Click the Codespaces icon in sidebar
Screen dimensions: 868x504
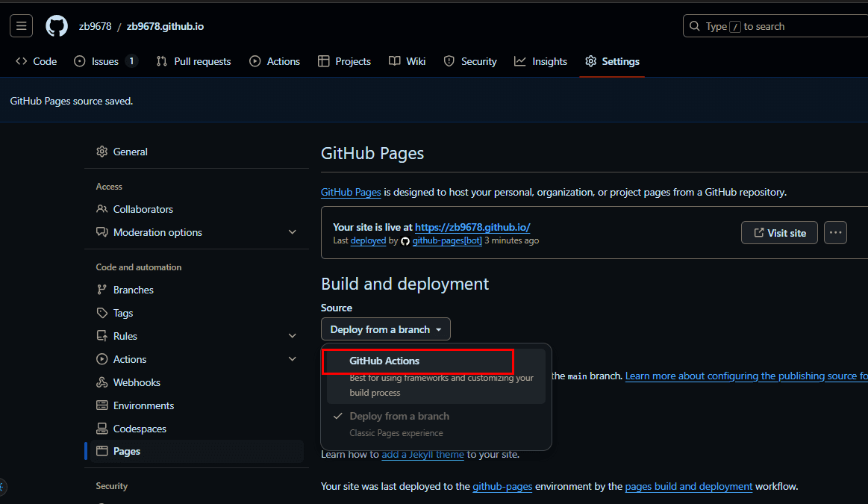[102, 429]
